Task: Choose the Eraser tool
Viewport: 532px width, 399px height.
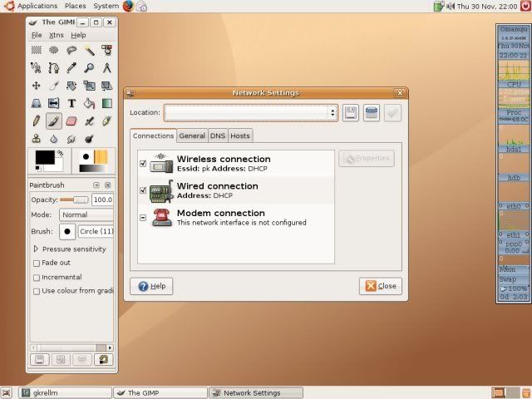Action: pyautogui.click(x=71, y=121)
